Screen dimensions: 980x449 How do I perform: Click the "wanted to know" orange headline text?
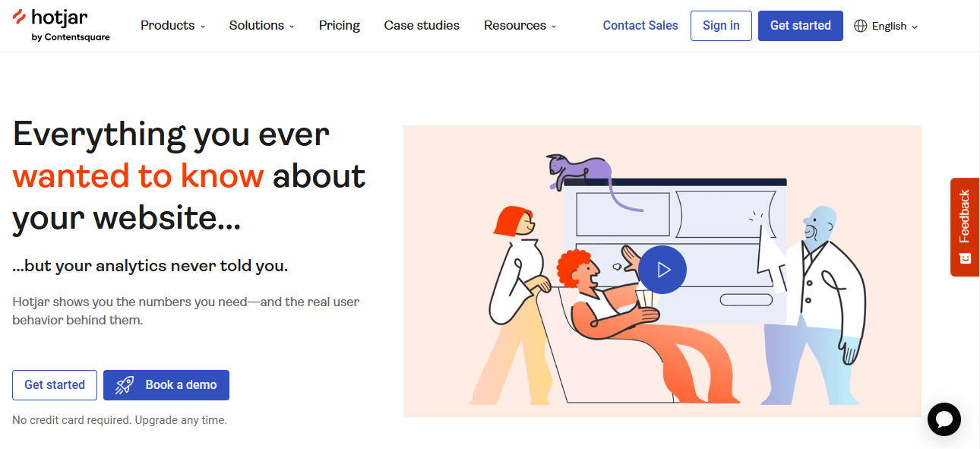[138, 176]
